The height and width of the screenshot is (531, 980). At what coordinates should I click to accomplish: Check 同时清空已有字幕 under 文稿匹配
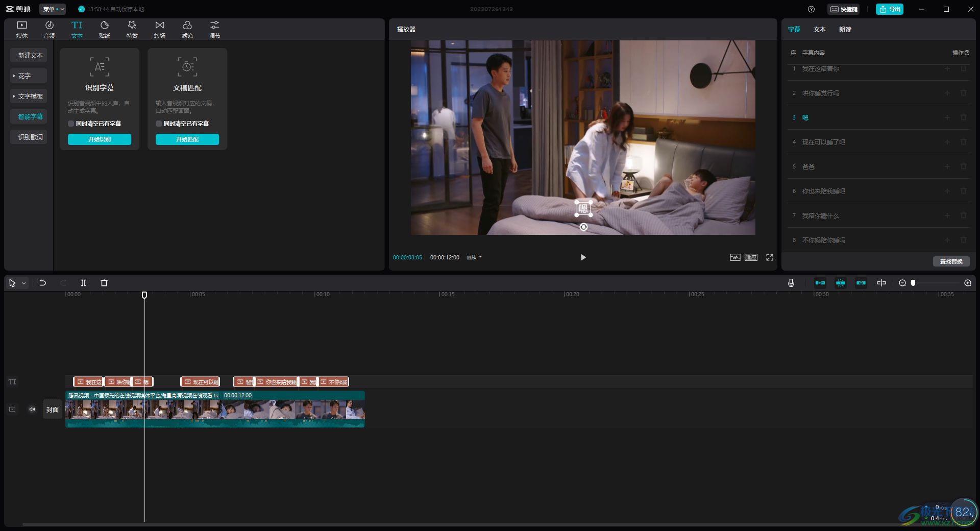tap(159, 124)
